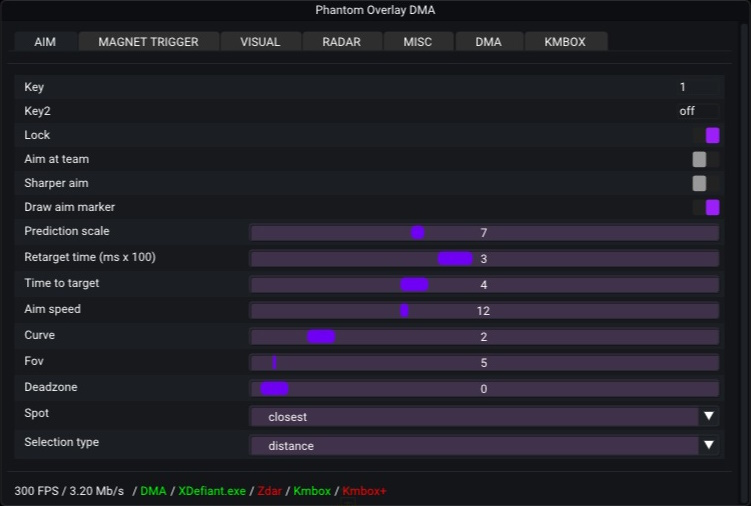Click the Phantom Overlay DMA title

click(x=375, y=10)
